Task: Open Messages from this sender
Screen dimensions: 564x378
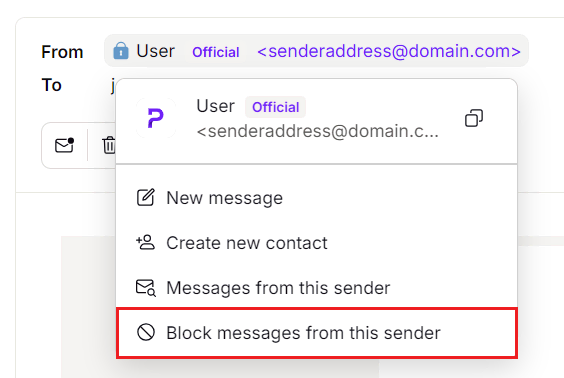Action: (317, 288)
